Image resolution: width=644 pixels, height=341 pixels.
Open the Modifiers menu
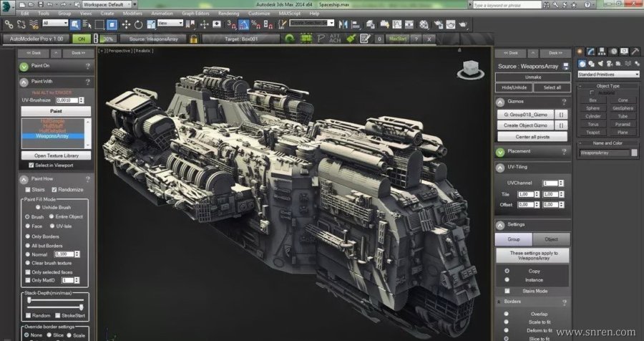pos(132,13)
